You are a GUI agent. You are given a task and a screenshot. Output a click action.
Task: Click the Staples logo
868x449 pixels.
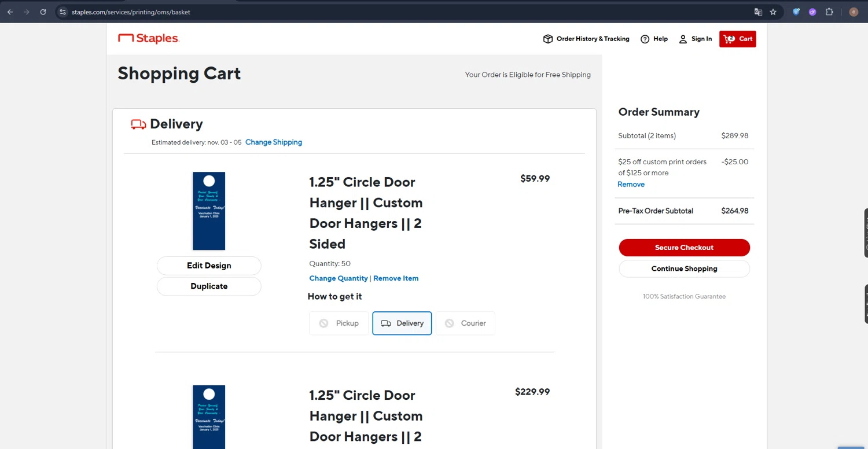[149, 38]
